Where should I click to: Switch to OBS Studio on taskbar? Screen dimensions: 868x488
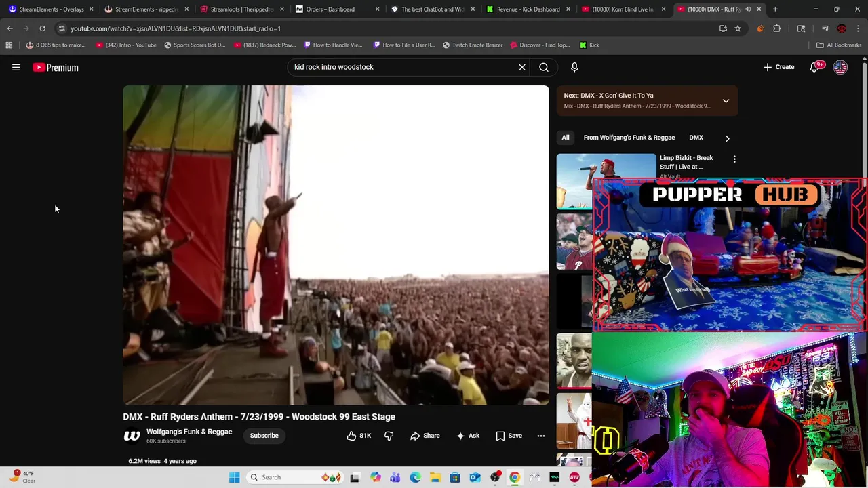[x=495, y=477]
